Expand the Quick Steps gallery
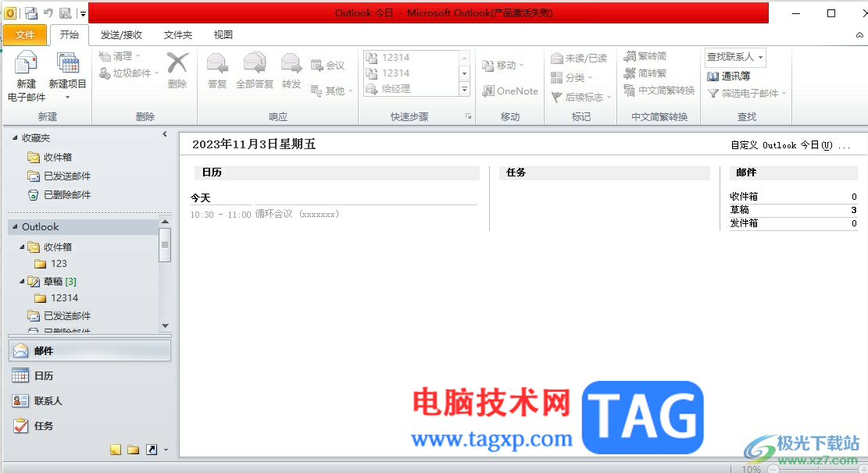 464,89
